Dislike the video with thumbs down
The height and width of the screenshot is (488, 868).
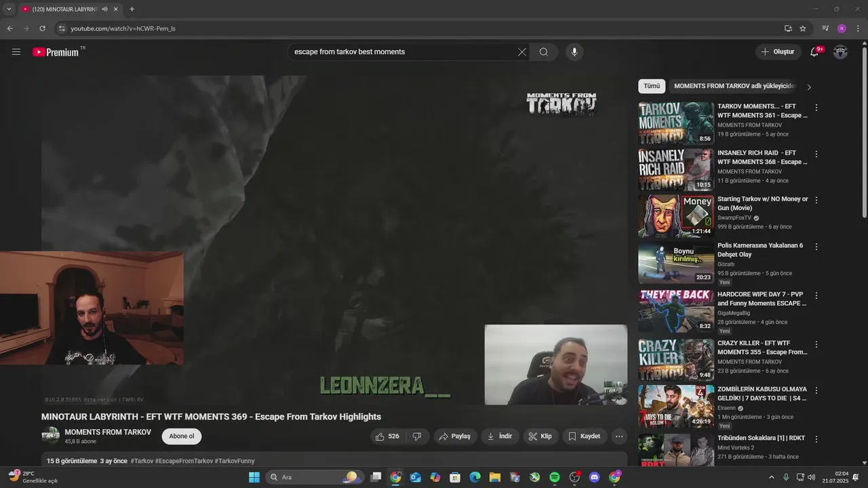418,436
